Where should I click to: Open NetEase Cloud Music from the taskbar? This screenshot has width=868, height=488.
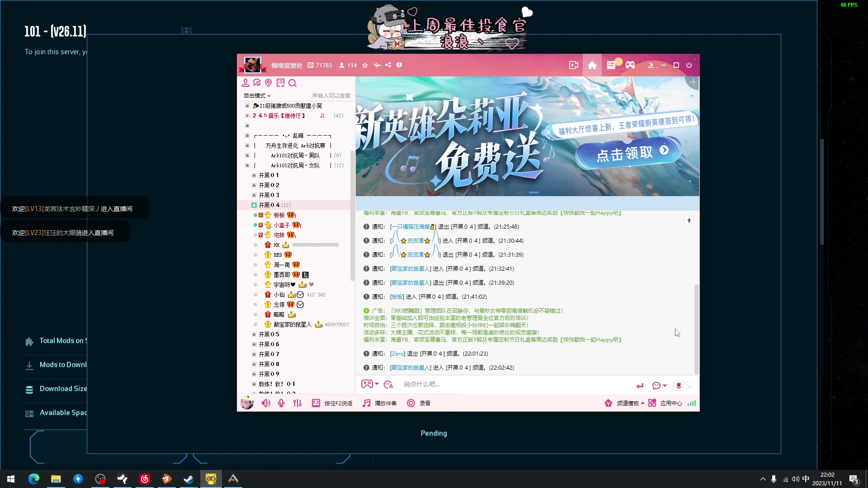145,479
